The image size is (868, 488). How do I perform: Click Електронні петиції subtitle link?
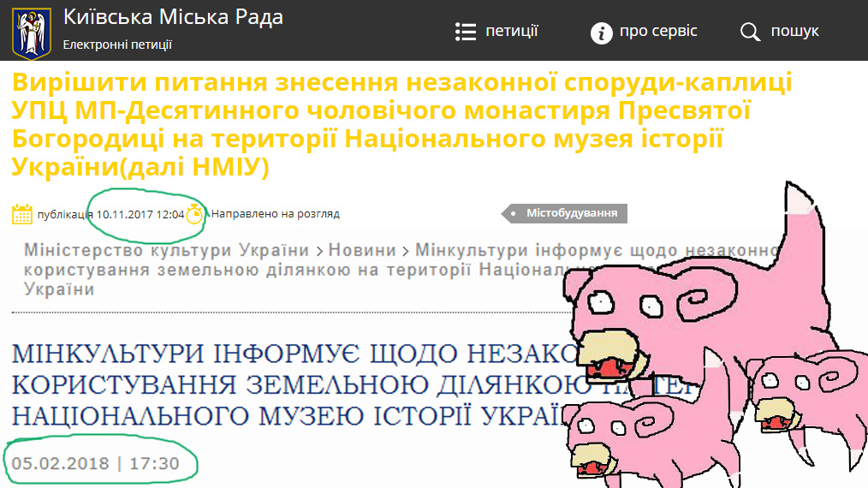(x=117, y=45)
